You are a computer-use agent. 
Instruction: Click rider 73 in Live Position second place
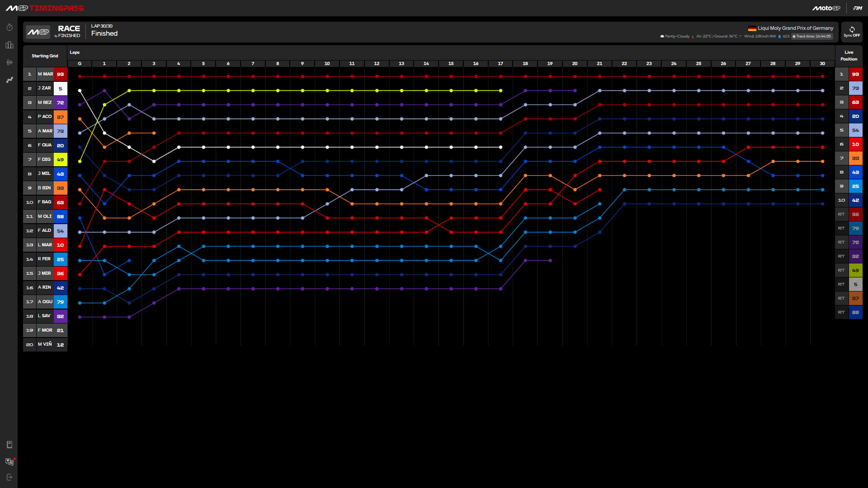[855, 88]
